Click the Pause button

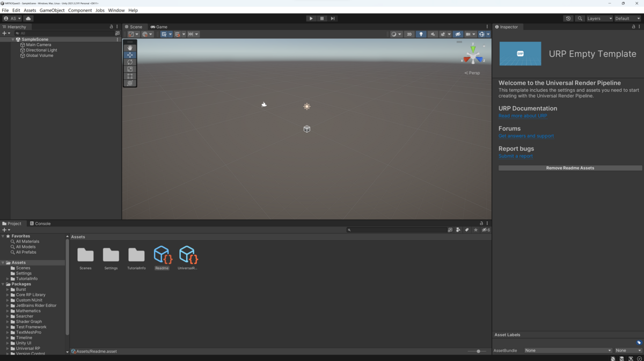pos(322,18)
